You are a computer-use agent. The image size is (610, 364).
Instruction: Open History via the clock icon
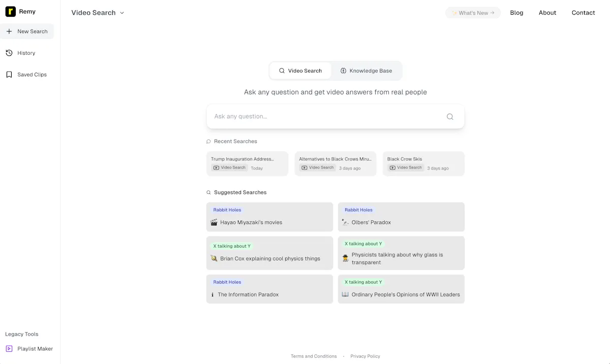tap(9, 53)
